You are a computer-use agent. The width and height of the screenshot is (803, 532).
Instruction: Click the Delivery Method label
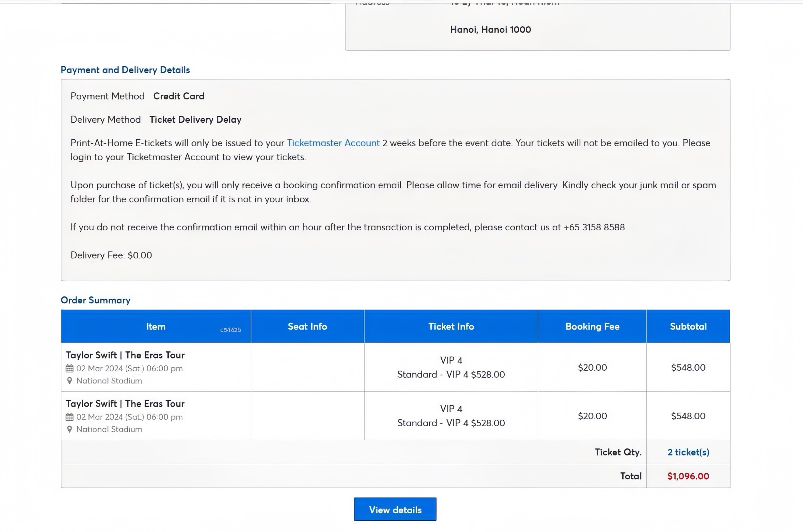coord(105,120)
